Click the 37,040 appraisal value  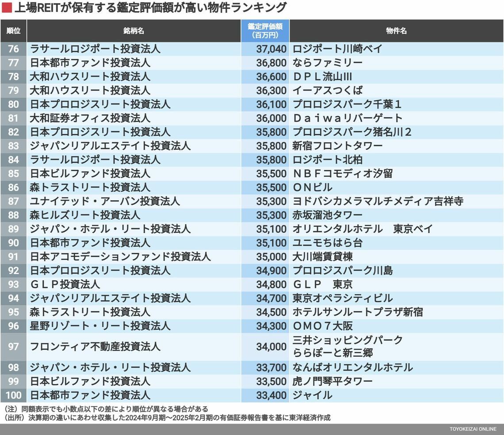pos(271,49)
